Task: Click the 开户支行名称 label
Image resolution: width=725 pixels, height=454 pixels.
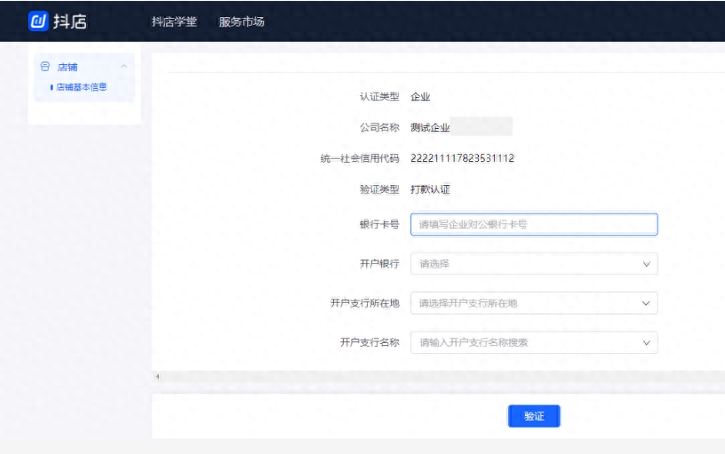Action: [370, 343]
